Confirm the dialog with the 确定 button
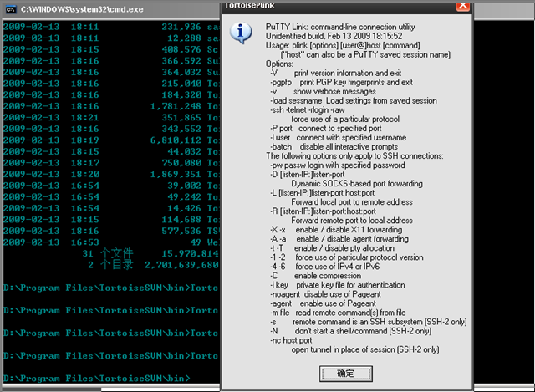 click(345, 374)
